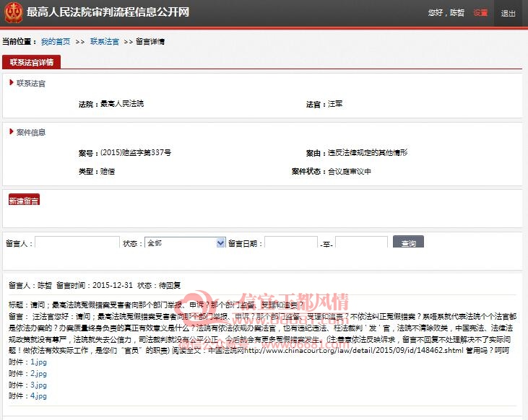This screenshot has height=420, width=528.
Task: Click case type value 赔偿
Action: click(x=108, y=171)
